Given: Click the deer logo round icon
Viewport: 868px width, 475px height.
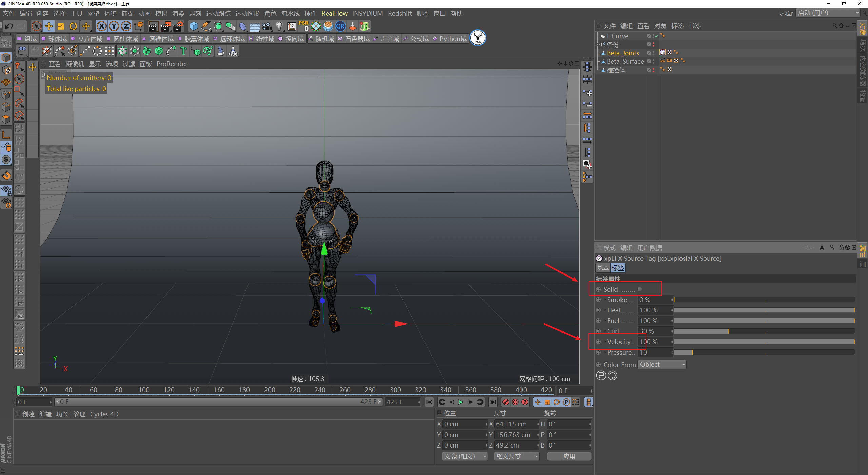Looking at the screenshot, I should [477, 38].
